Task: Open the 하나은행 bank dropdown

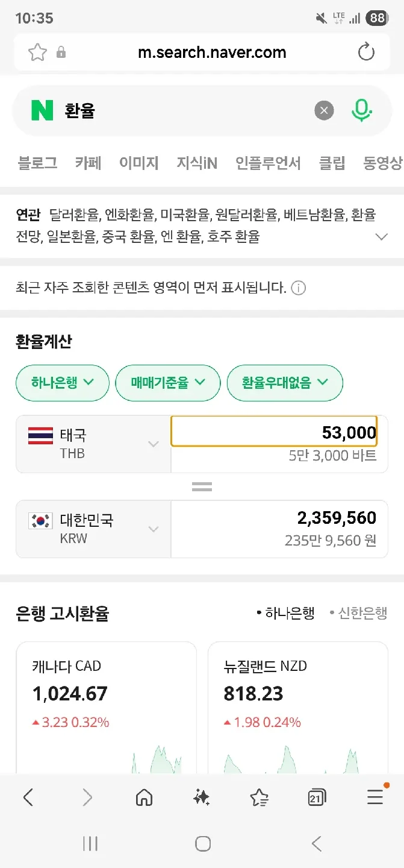Action: coord(63,382)
